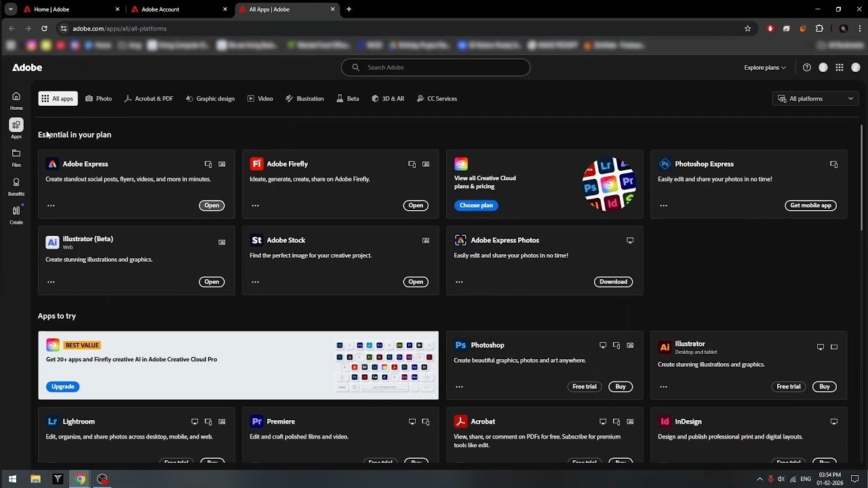Open the account profile avatar
The width and height of the screenshot is (868, 488).
855,67
